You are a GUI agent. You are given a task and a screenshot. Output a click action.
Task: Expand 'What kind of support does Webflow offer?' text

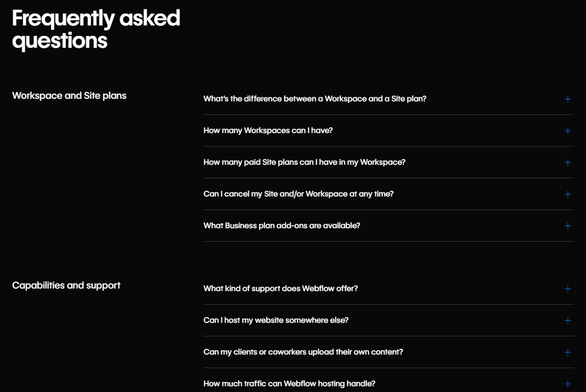pyautogui.click(x=281, y=289)
